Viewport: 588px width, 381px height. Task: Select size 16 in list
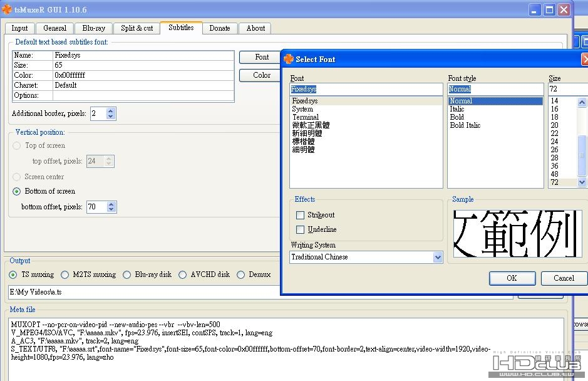coord(563,109)
